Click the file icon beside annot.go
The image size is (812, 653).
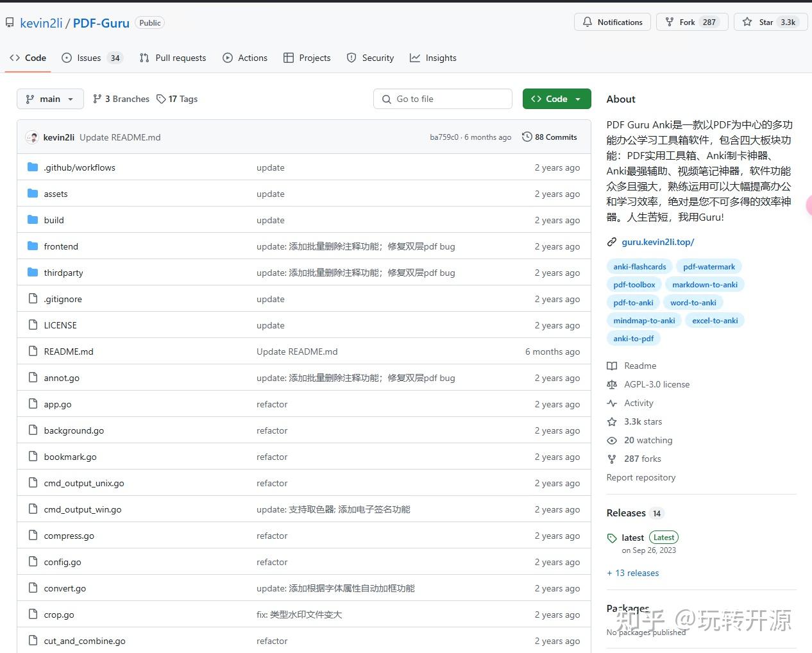tap(33, 378)
